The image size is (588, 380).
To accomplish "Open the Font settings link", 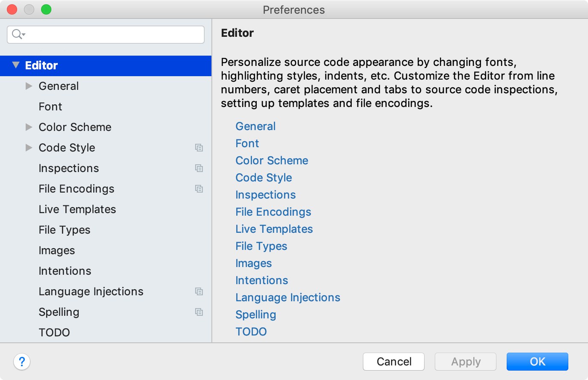I will 247,143.
